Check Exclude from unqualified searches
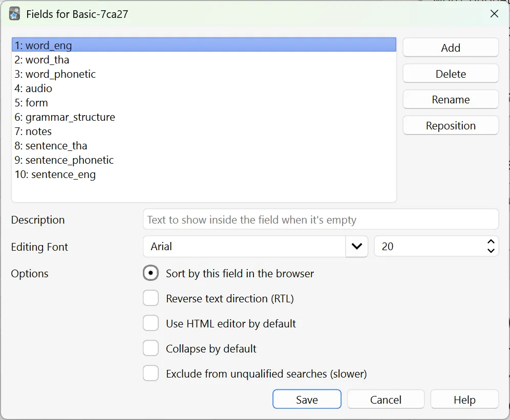 click(151, 373)
